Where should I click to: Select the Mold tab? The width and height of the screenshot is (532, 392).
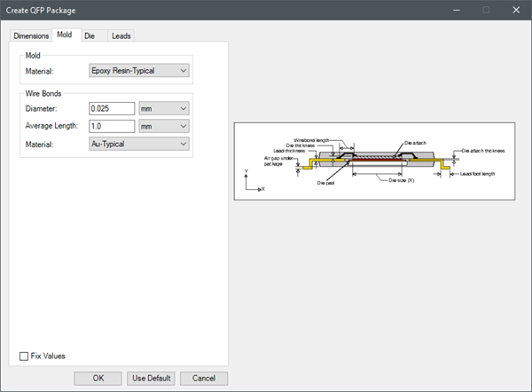(65, 35)
